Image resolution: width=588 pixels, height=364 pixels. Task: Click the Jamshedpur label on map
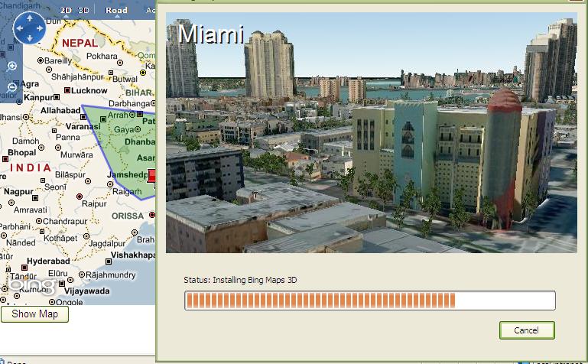(128, 174)
